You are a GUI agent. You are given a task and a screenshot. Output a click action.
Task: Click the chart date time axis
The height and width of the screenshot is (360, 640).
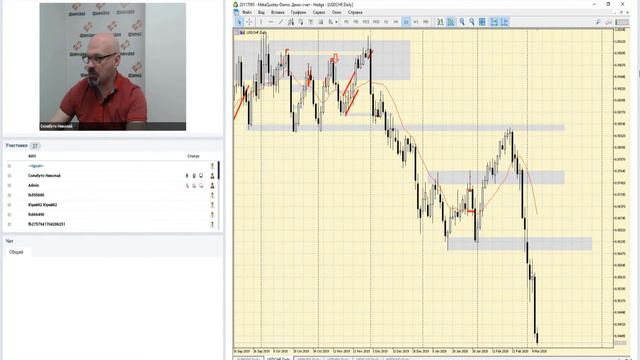[424, 351]
